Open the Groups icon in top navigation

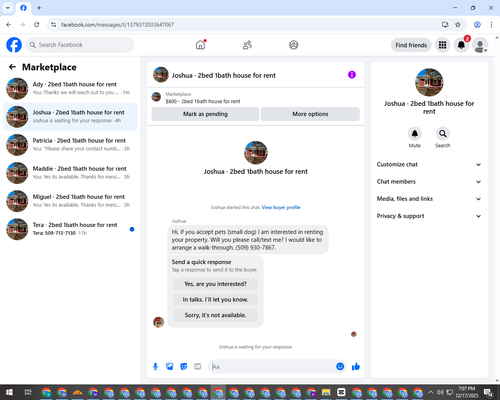pos(294,45)
